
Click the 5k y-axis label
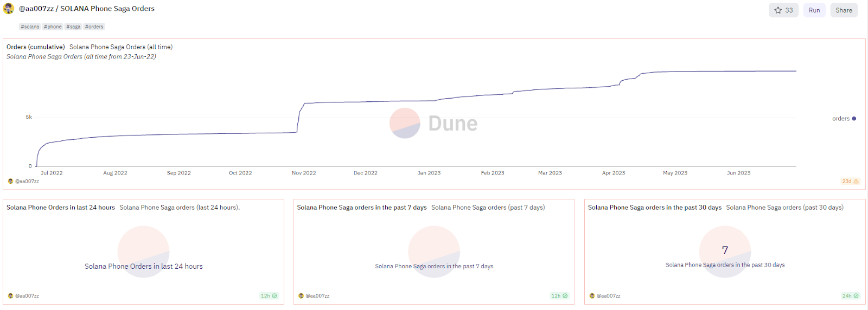coord(29,117)
